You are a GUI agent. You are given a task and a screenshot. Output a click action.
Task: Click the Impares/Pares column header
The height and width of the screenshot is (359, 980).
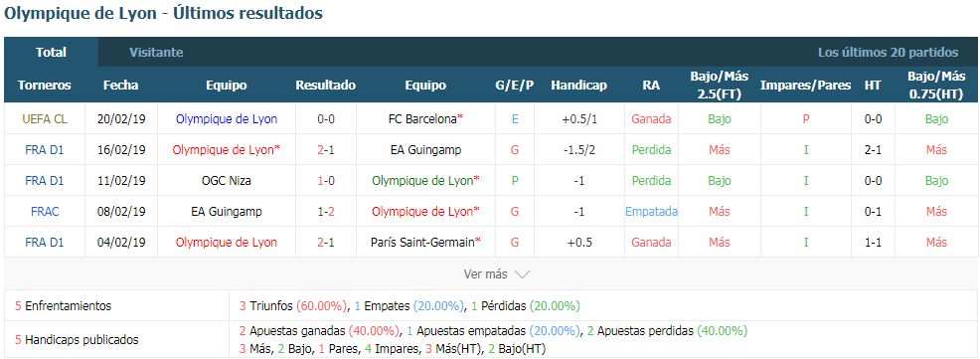806,86
